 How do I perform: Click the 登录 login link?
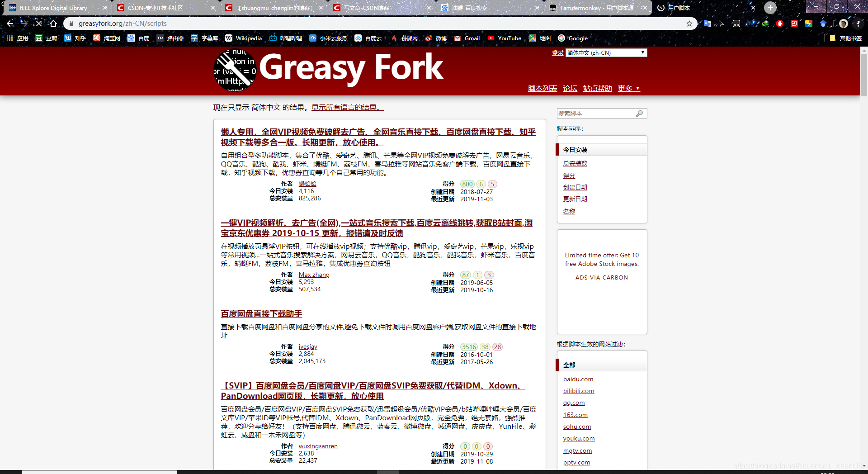pos(557,53)
